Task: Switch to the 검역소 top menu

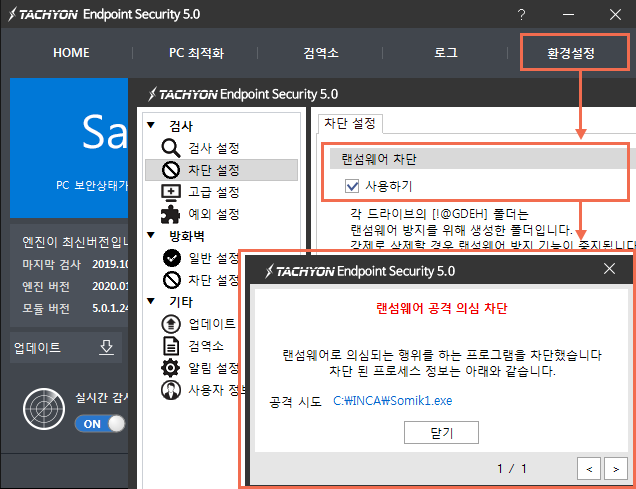Action: point(321,53)
